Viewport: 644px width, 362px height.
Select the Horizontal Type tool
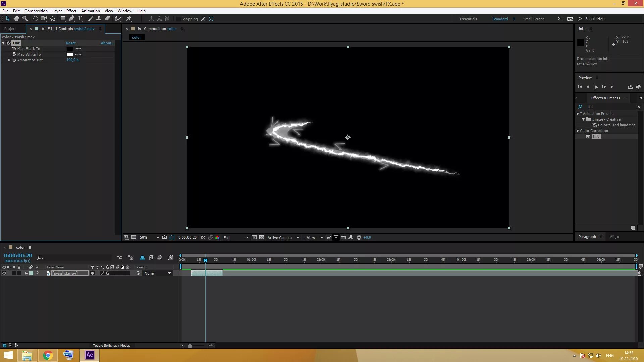pos(80,19)
